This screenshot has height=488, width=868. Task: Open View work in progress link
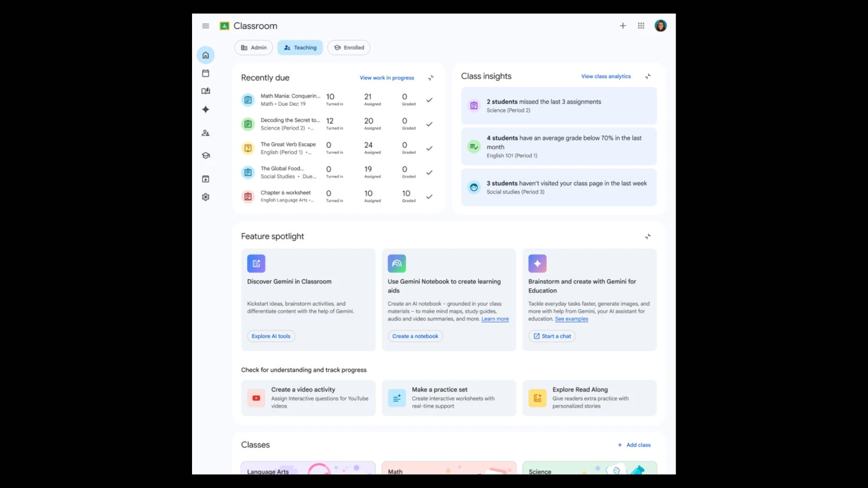[387, 78]
